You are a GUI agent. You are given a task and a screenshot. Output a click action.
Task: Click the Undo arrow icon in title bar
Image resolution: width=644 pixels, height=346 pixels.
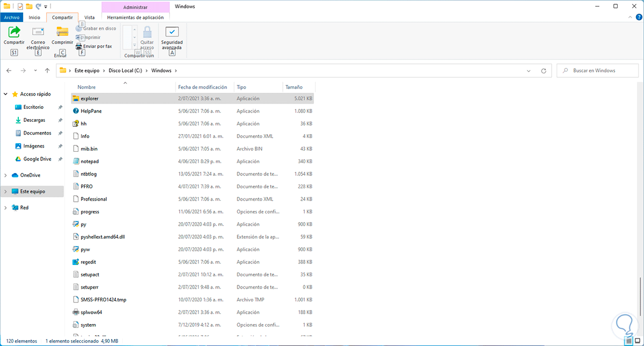(x=39, y=6)
